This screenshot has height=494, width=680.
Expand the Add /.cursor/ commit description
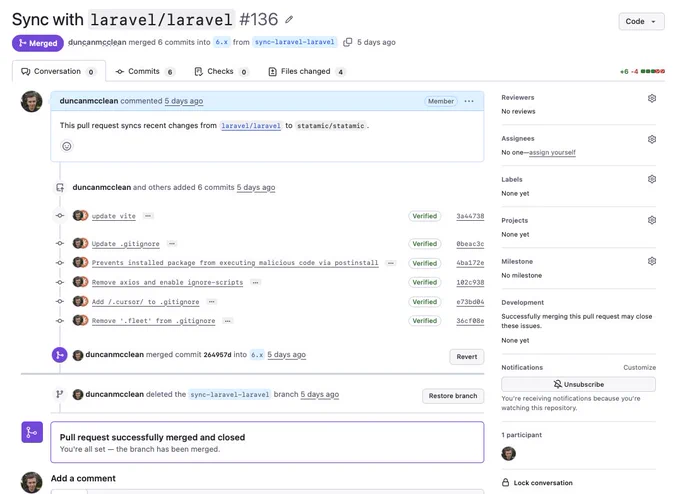click(212, 301)
